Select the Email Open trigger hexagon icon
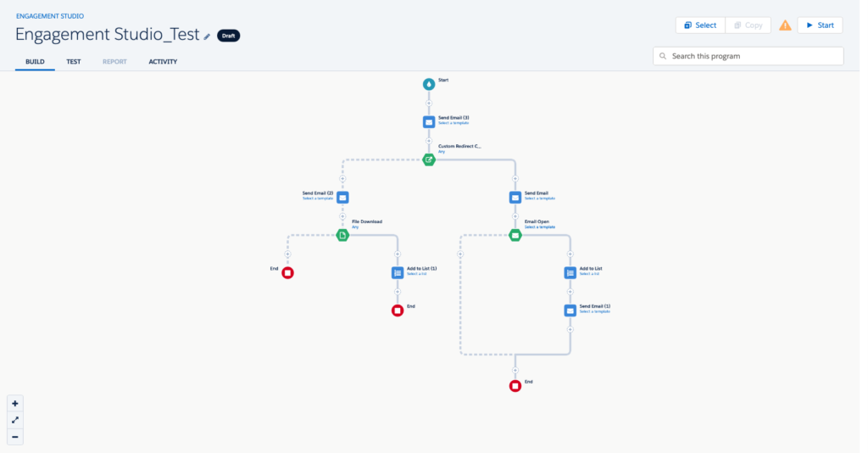868x453 pixels. coord(515,235)
